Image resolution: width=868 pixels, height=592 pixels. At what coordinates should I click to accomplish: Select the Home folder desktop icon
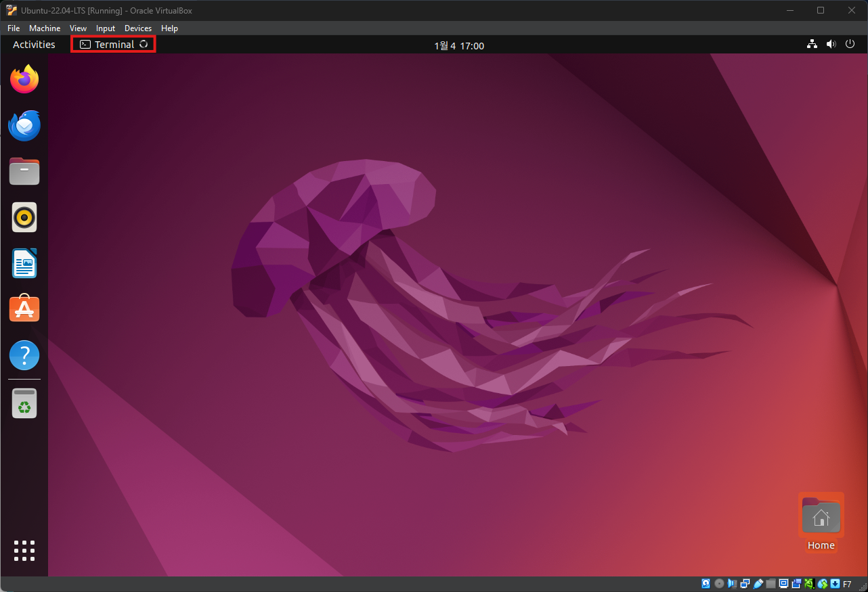(821, 522)
